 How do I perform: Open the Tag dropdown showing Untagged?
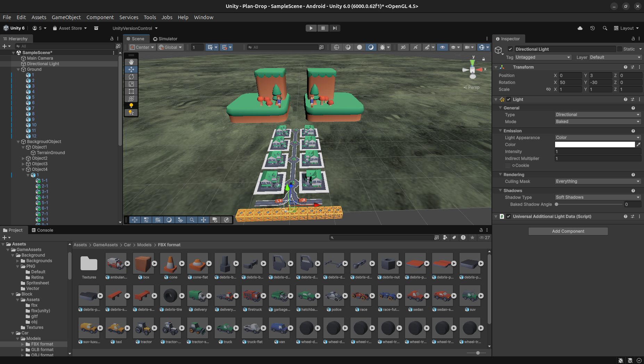click(x=543, y=57)
